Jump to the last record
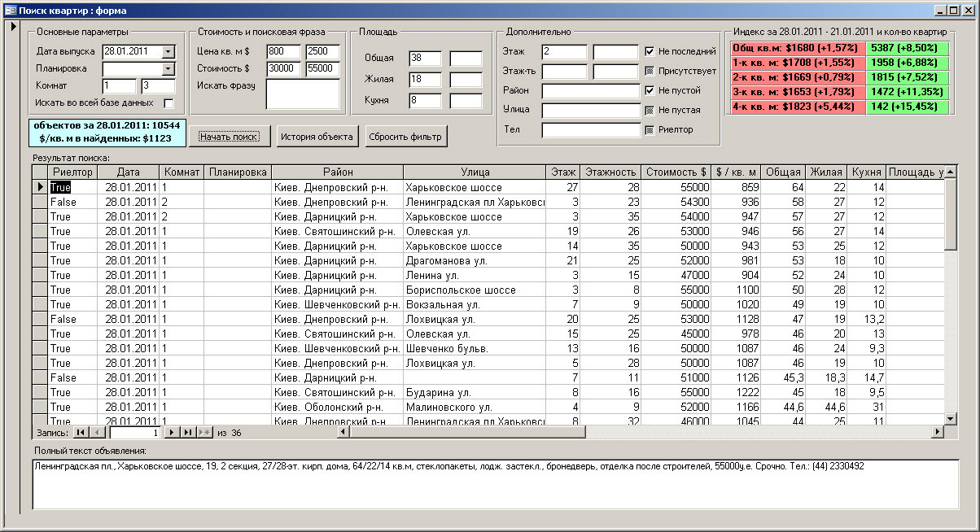 point(188,433)
